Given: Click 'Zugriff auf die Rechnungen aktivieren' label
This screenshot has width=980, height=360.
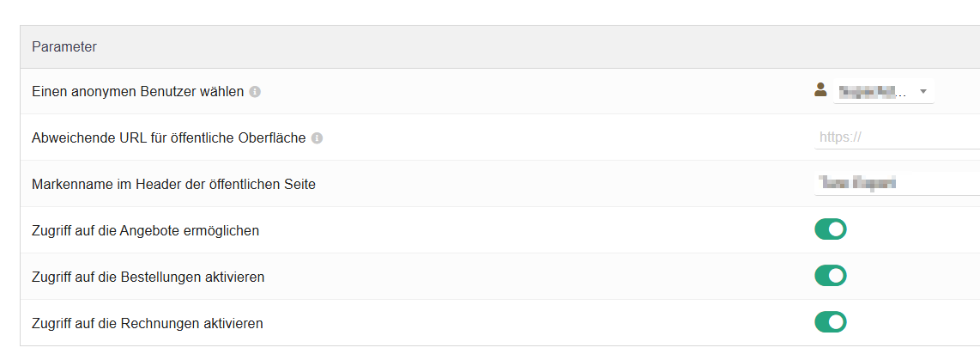Looking at the screenshot, I should coord(147,323).
